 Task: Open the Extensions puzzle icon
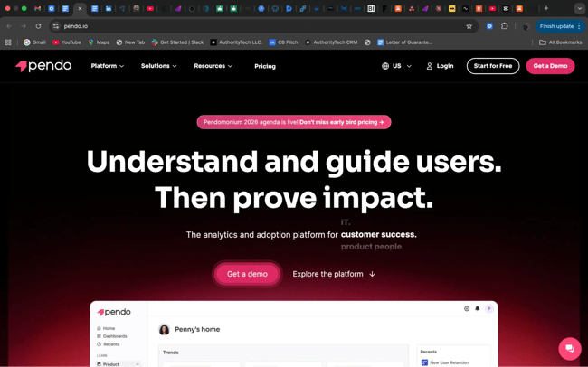point(505,26)
